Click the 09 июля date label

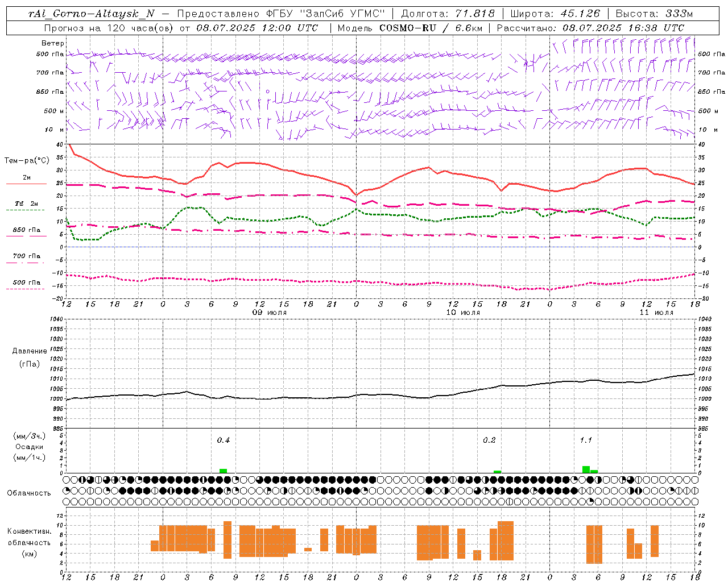click(x=270, y=313)
